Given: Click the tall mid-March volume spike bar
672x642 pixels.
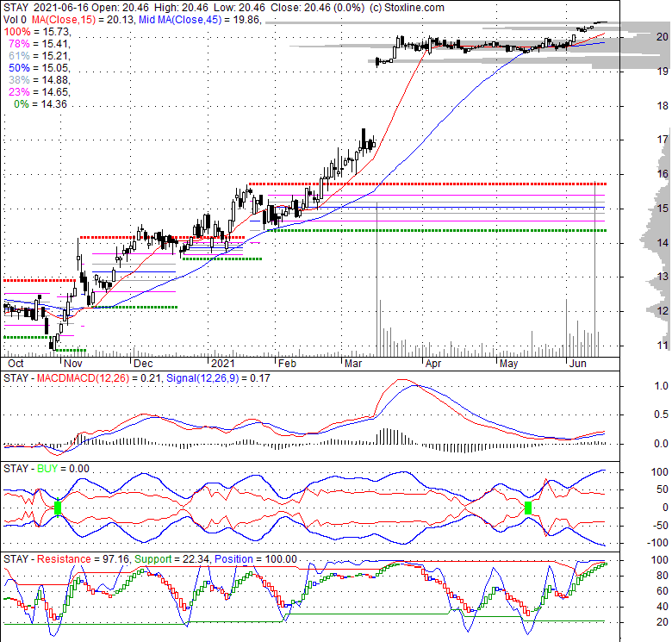Looking at the screenshot, I should 376,279.
